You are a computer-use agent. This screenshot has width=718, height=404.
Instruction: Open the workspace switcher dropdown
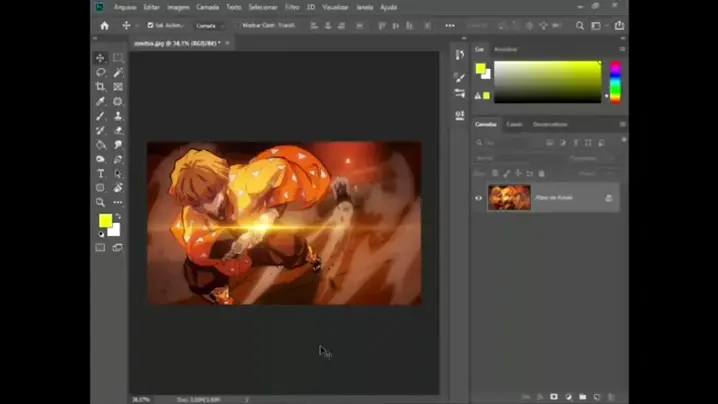click(x=597, y=26)
